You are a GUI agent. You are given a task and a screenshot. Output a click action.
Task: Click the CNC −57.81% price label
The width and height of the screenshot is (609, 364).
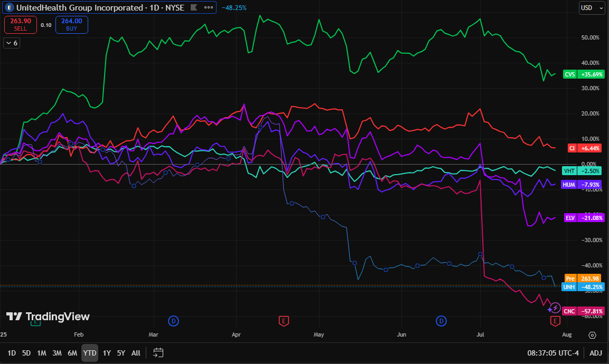[x=583, y=311]
